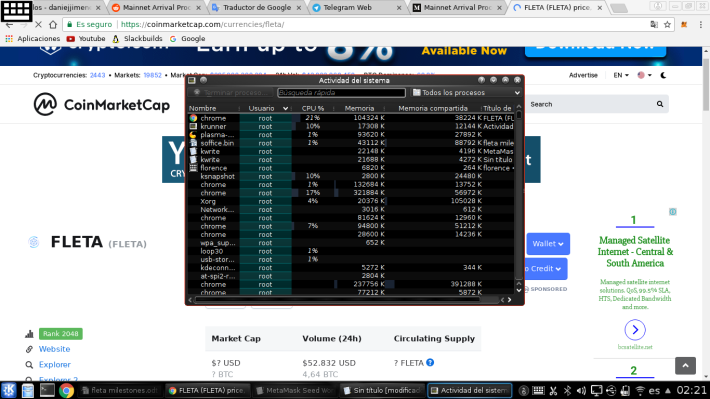Launch Chrome from the taskbar icon
Viewport: 710px width, 399px height.
click(x=66, y=390)
